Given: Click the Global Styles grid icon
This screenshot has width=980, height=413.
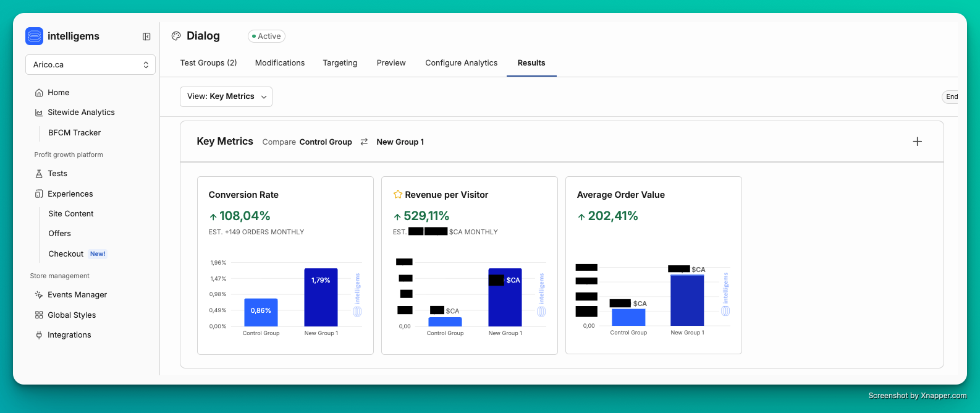Looking at the screenshot, I should [39, 315].
